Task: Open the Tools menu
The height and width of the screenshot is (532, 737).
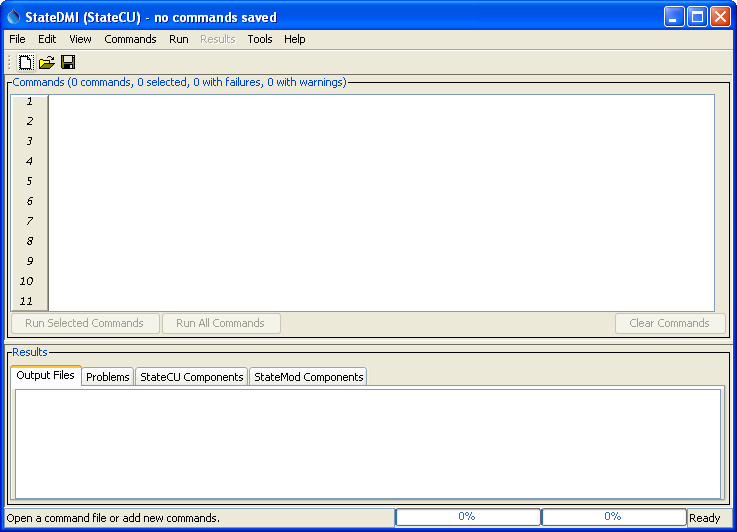Action: pos(260,39)
